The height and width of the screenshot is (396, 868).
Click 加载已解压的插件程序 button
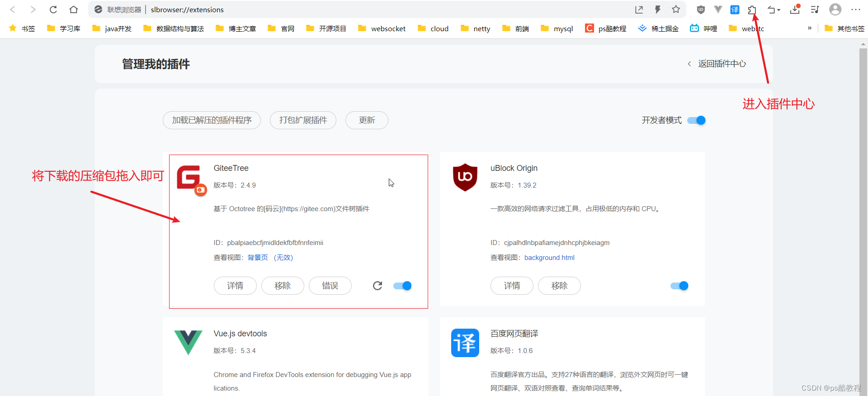tap(212, 120)
